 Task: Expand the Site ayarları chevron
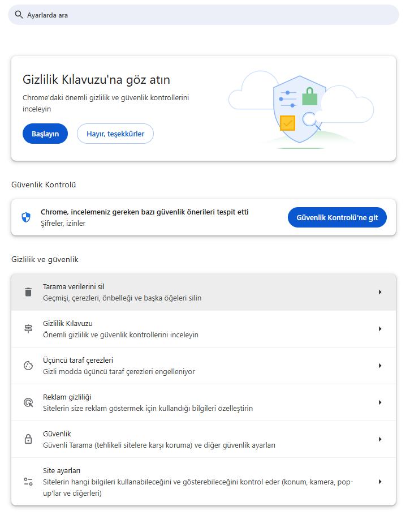pyautogui.click(x=380, y=481)
